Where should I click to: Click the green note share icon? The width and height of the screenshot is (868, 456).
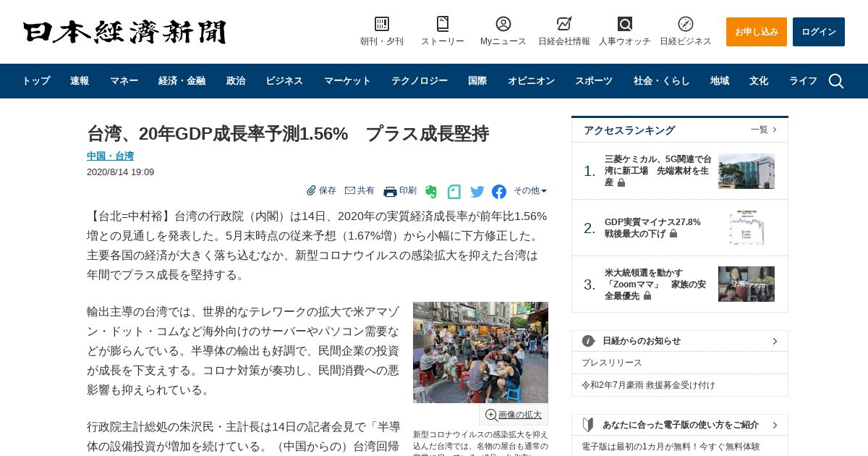coord(454,192)
